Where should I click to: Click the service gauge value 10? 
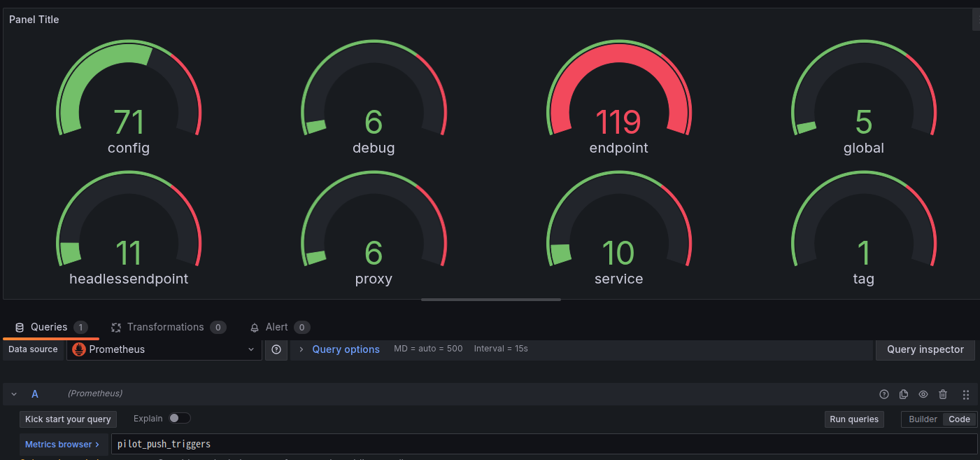click(x=618, y=253)
